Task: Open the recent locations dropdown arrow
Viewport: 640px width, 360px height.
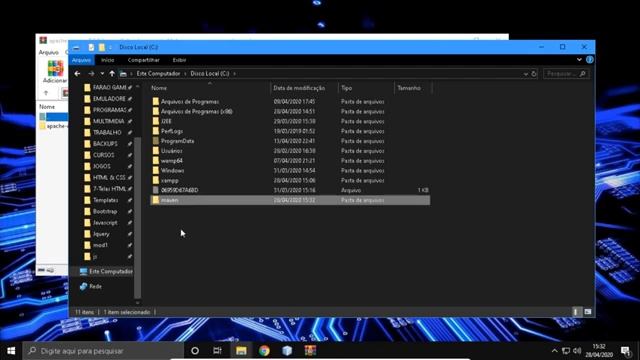Action: point(102,74)
